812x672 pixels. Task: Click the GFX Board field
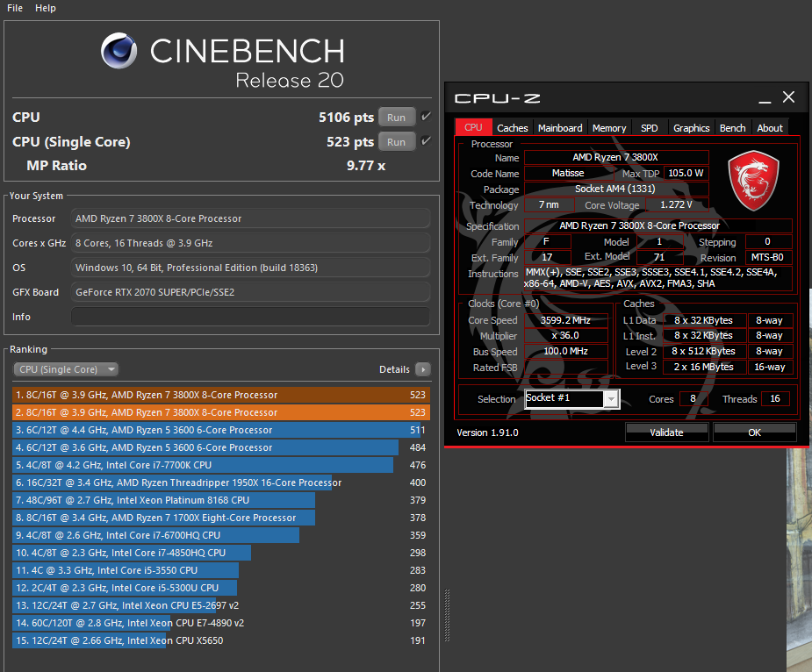251,292
